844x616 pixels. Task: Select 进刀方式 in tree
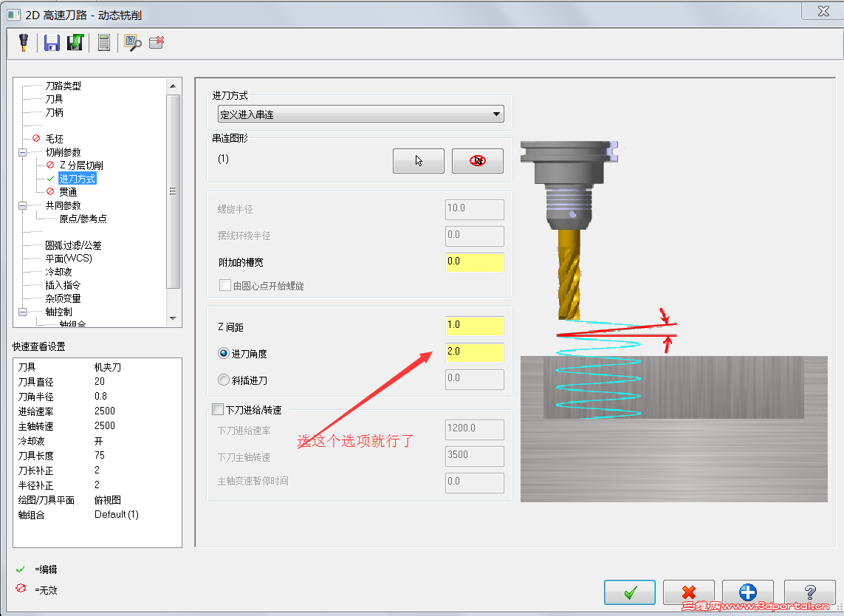(x=77, y=179)
